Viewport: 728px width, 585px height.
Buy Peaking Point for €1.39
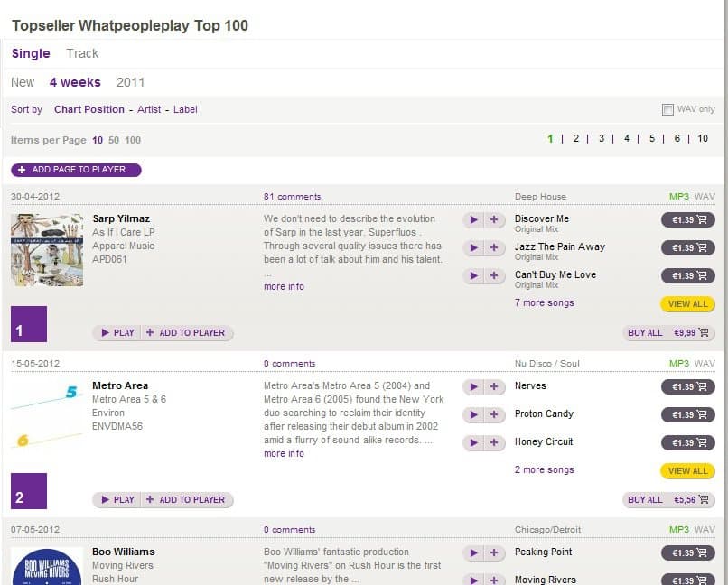688,553
